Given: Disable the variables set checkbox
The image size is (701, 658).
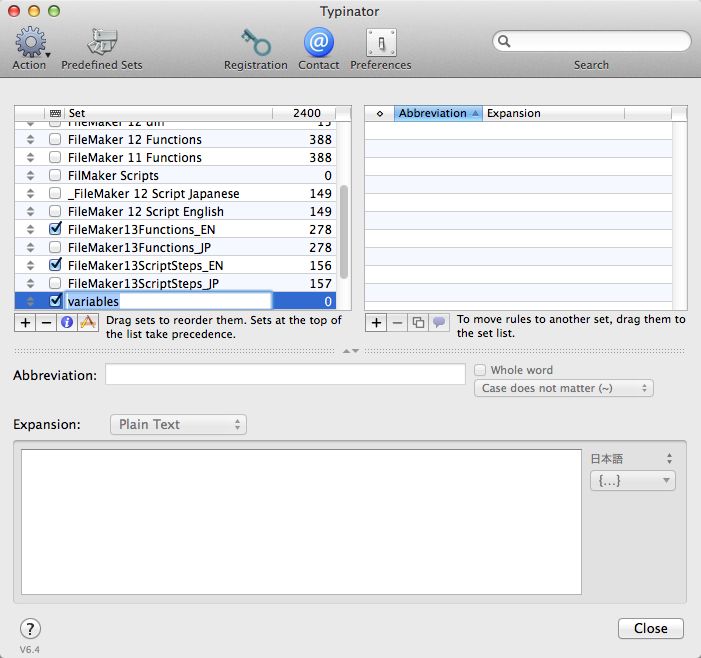Looking at the screenshot, I should (x=55, y=300).
